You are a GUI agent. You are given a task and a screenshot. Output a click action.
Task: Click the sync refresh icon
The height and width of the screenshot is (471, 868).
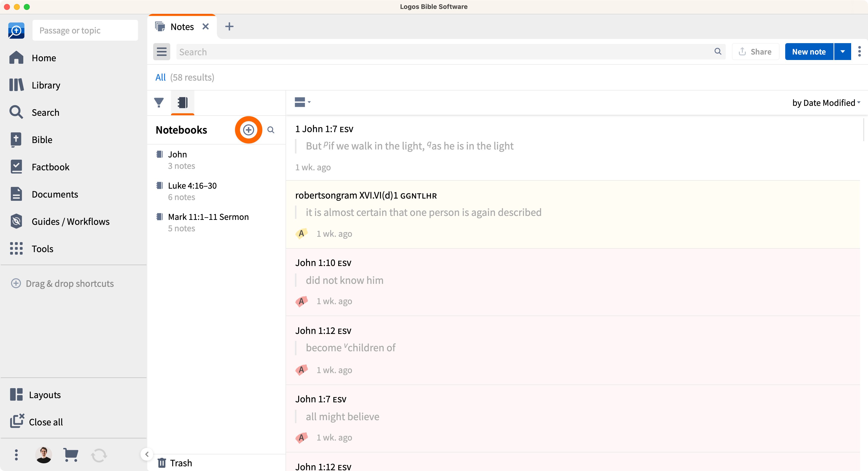click(99, 455)
